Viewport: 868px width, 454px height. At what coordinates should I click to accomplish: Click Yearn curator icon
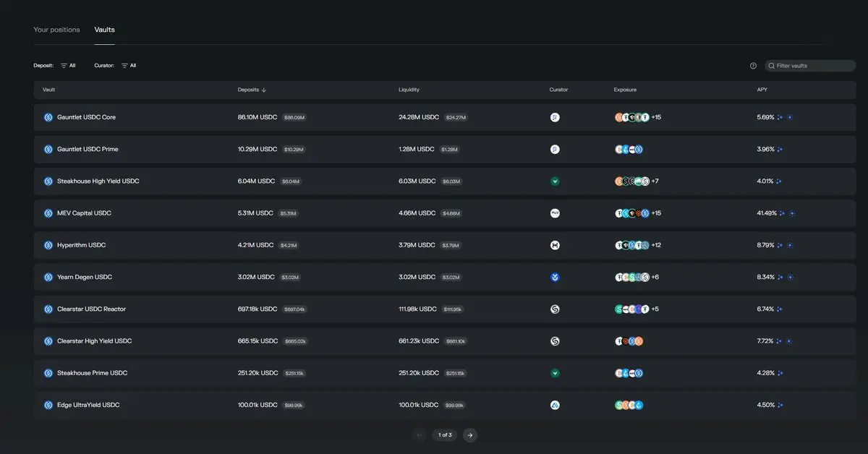[555, 277]
